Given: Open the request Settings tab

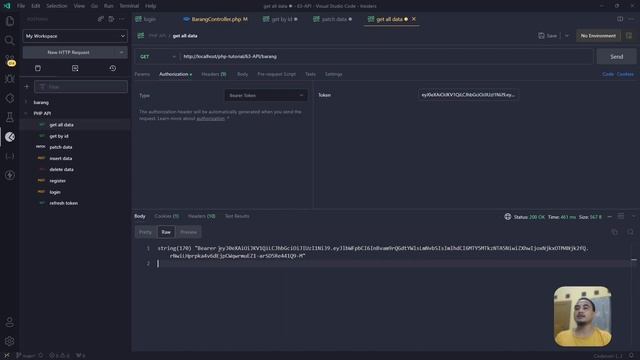Looking at the screenshot, I should coord(333,74).
